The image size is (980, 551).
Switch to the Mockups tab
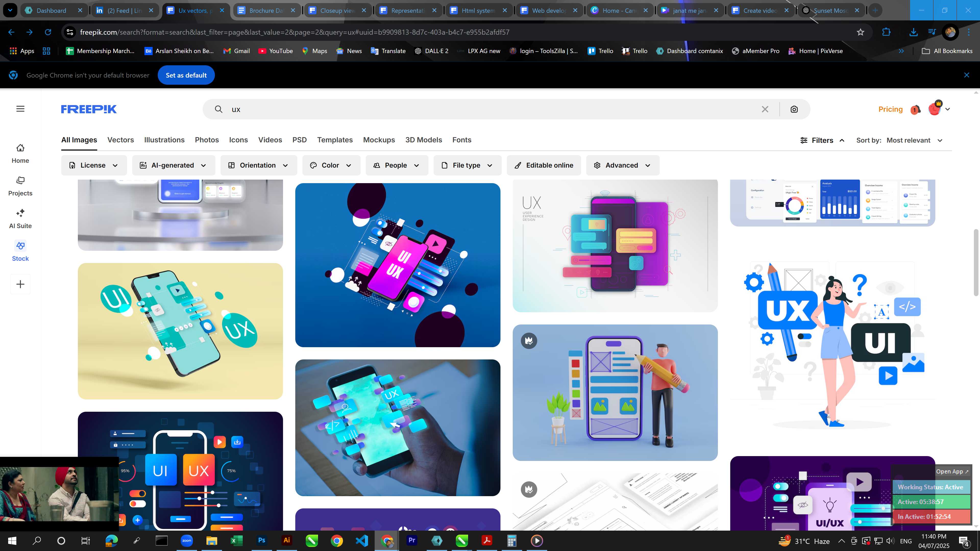[x=379, y=140]
